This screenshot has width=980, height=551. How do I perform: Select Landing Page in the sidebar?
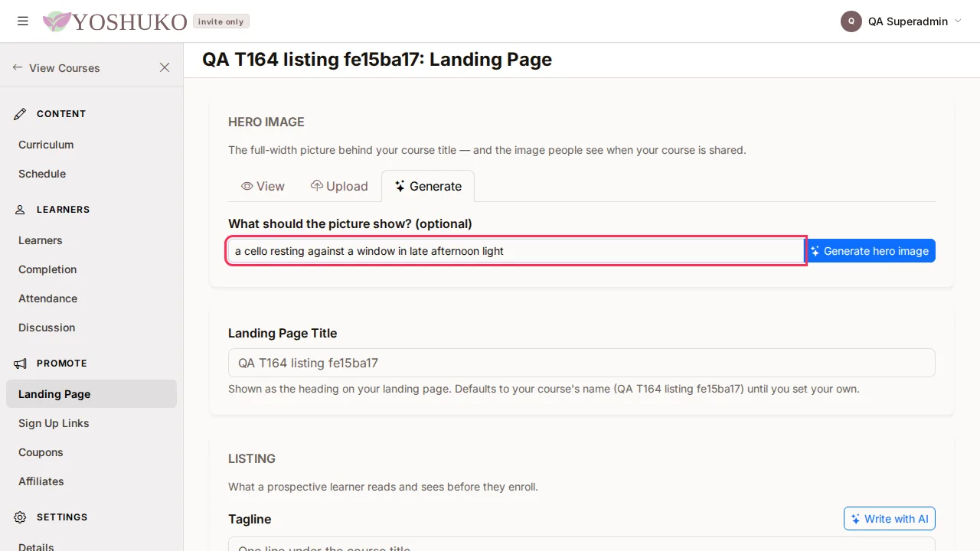91,394
